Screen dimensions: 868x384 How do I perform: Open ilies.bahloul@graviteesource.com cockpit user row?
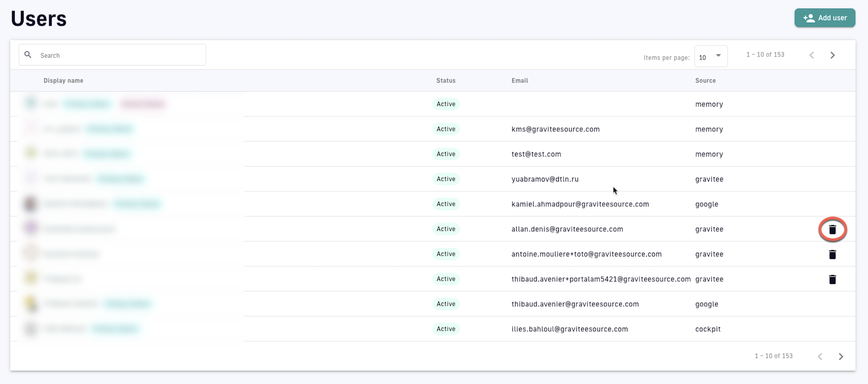(x=569, y=329)
